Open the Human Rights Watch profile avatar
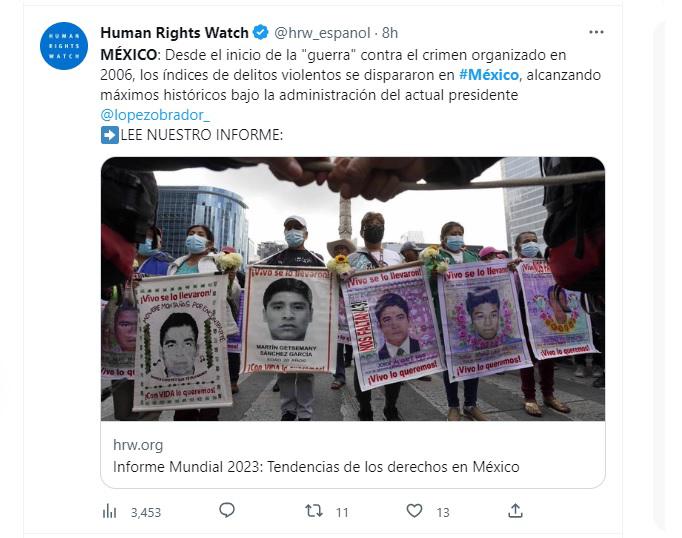 [x=64, y=46]
